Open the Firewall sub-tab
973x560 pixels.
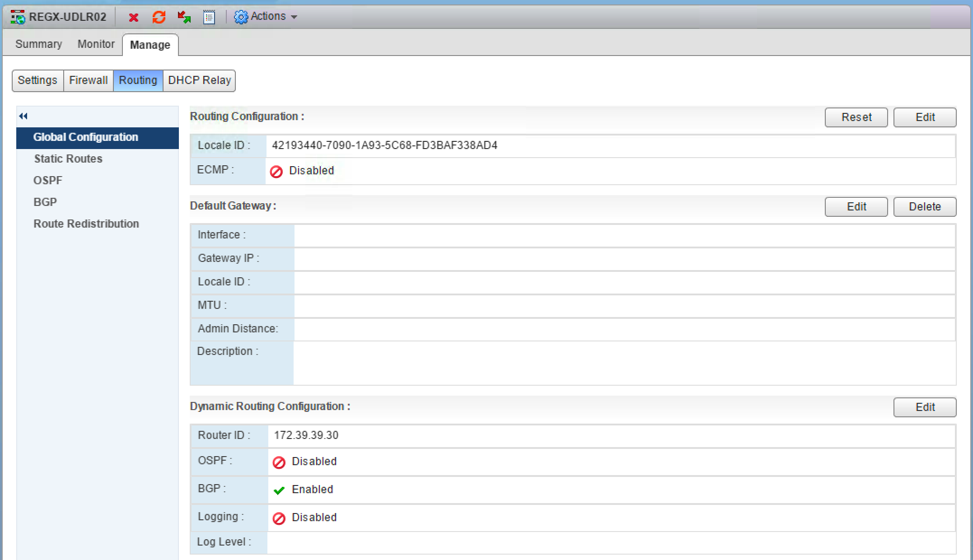(88, 80)
